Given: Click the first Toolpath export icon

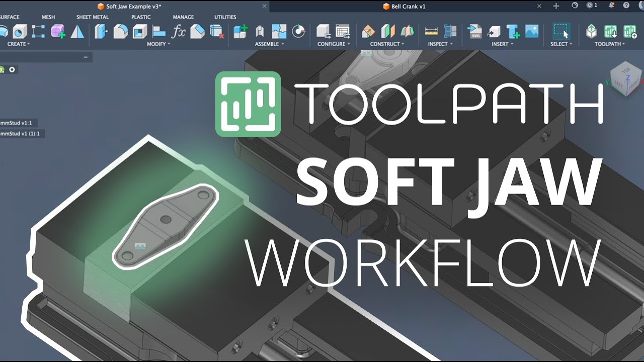Looking at the screenshot, I should 592,32.
